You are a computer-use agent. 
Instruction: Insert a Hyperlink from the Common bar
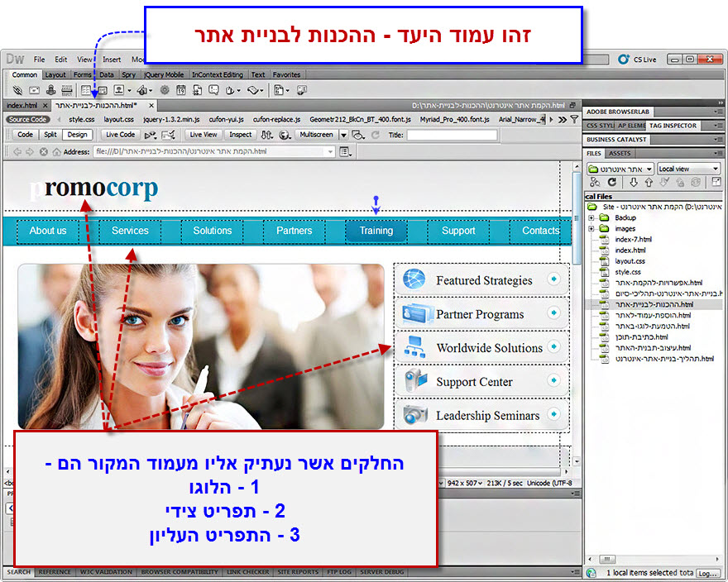[17, 90]
